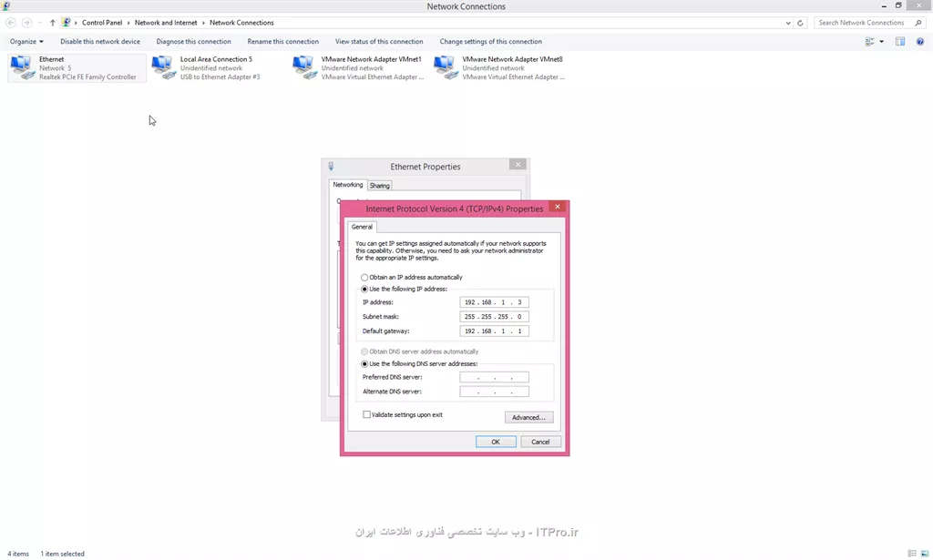
Task: Open the Organize dropdown menu
Action: [x=26, y=41]
